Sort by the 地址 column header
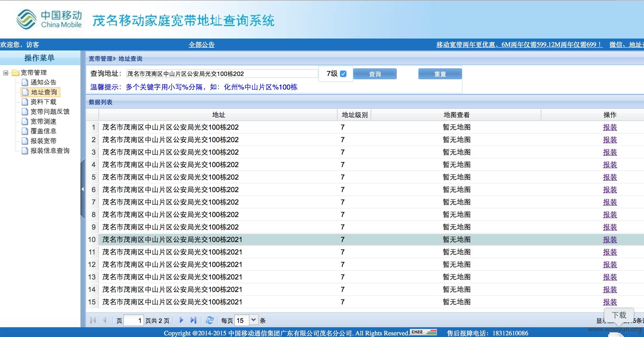 (x=218, y=115)
